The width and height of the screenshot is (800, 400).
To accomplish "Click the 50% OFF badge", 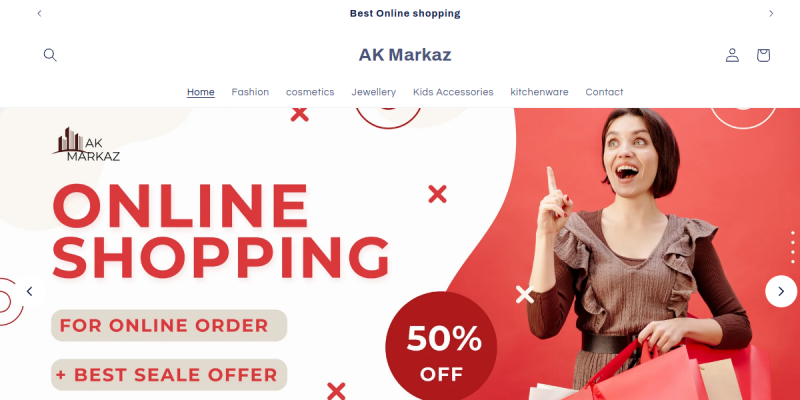I will coord(441,346).
